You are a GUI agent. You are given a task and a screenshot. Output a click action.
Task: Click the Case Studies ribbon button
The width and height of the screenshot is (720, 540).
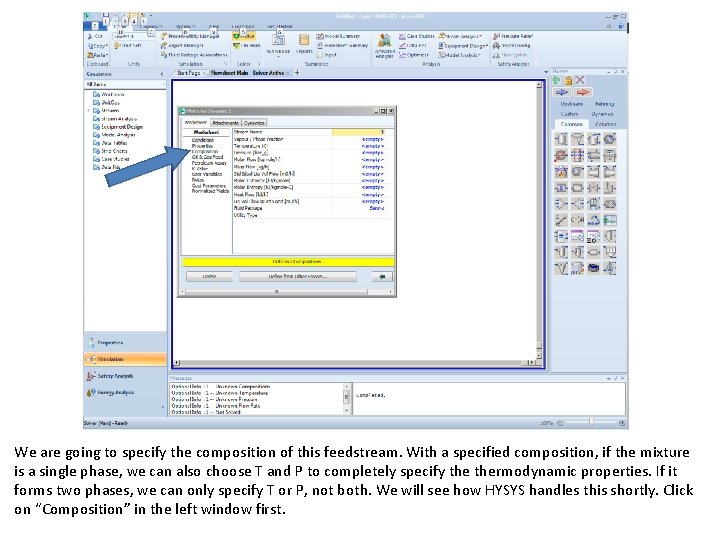tap(416, 36)
